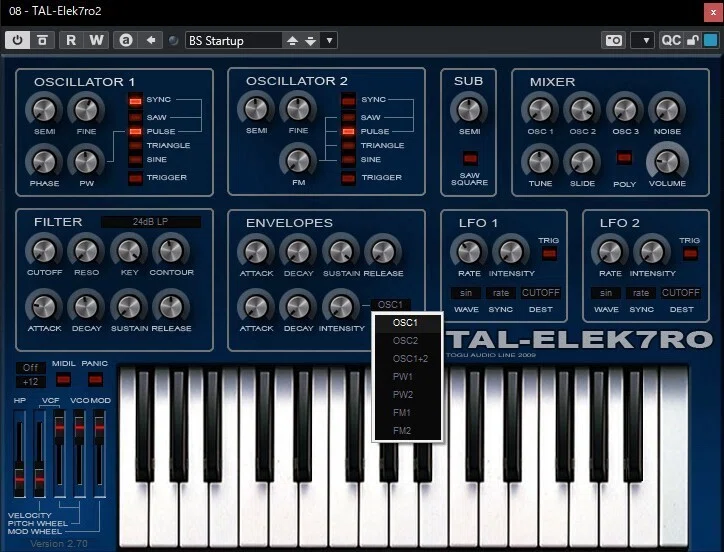Click the PANIC button LED

(x=95, y=380)
